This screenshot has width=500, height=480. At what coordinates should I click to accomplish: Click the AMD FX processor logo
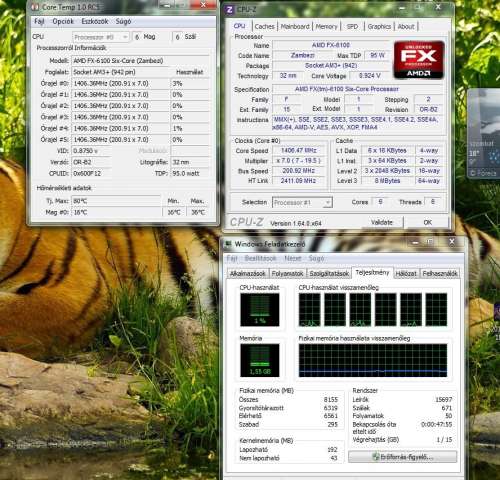click(419, 60)
